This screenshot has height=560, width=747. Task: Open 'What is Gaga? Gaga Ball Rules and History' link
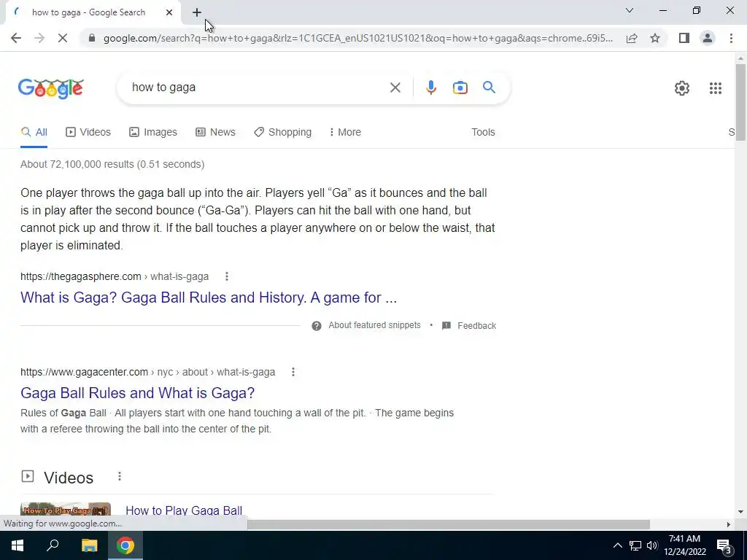[209, 297]
